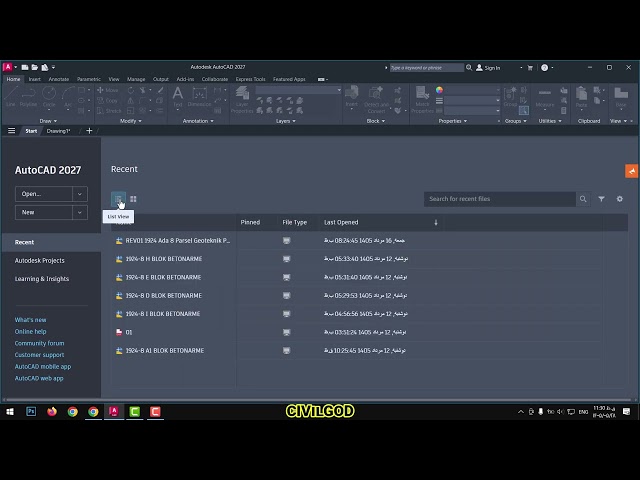Click Sign In
Screen dimensions: 640x480
coord(488,68)
